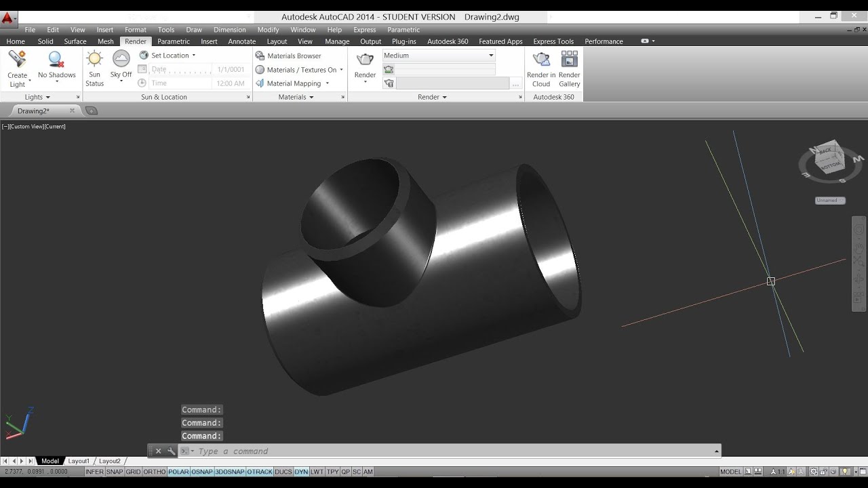Click the coordinates readout in status bar

point(36,472)
